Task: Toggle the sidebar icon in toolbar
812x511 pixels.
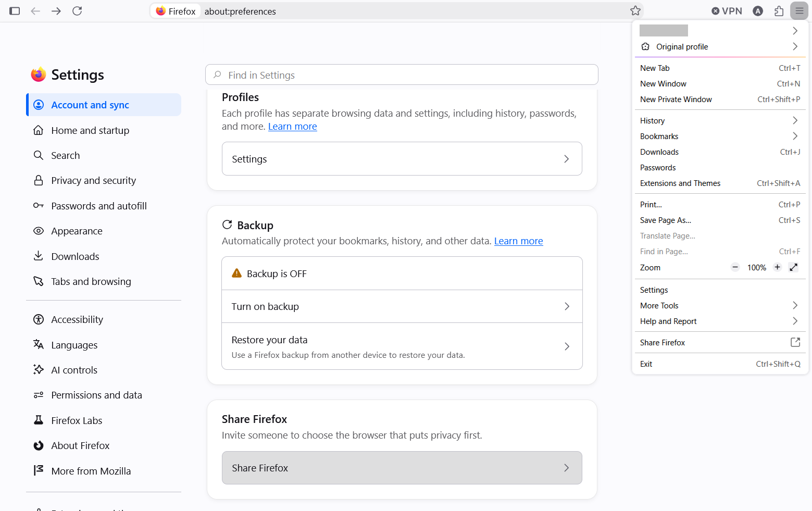Action: pos(15,11)
